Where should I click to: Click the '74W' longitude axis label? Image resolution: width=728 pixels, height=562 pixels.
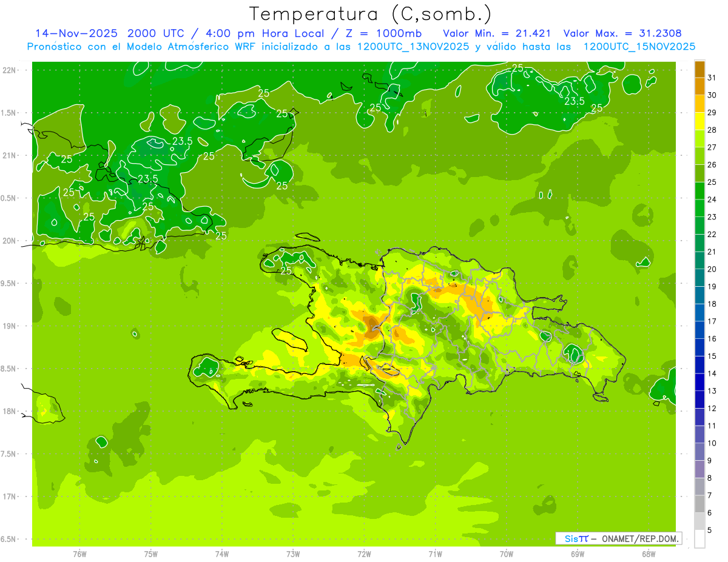[x=221, y=554]
